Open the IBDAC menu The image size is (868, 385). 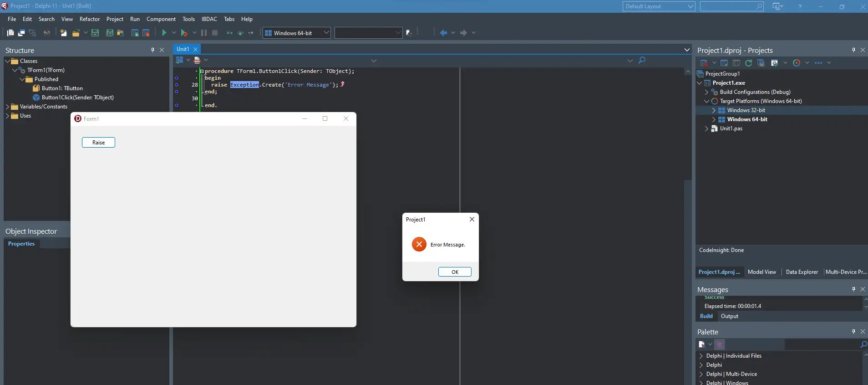point(209,19)
